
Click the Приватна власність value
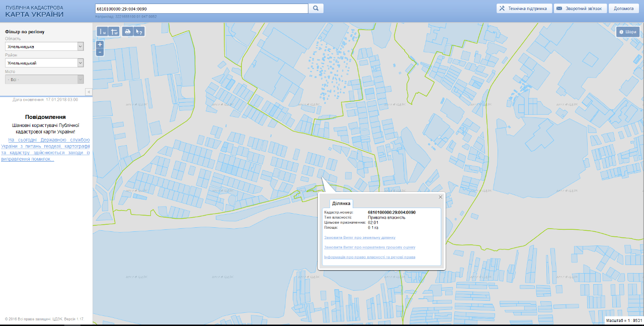387,218
